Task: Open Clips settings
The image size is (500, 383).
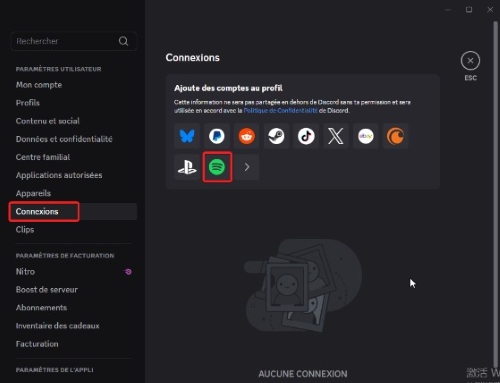Action: [25, 230]
